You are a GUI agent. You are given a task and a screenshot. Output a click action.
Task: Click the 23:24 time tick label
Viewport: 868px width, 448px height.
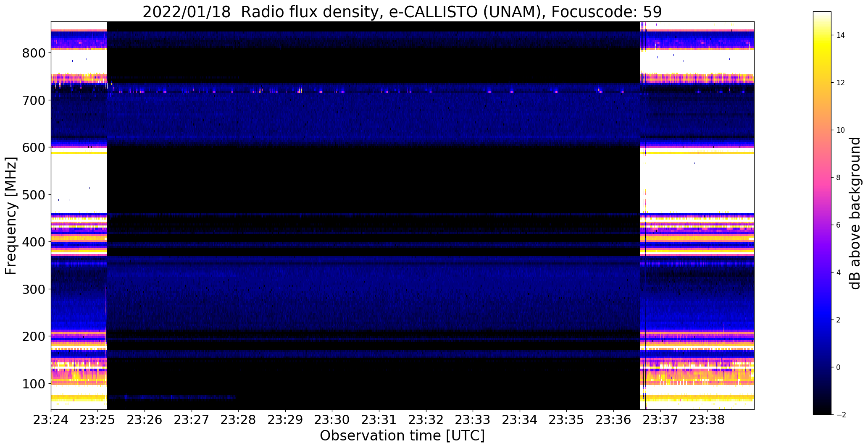[x=51, y=420]
